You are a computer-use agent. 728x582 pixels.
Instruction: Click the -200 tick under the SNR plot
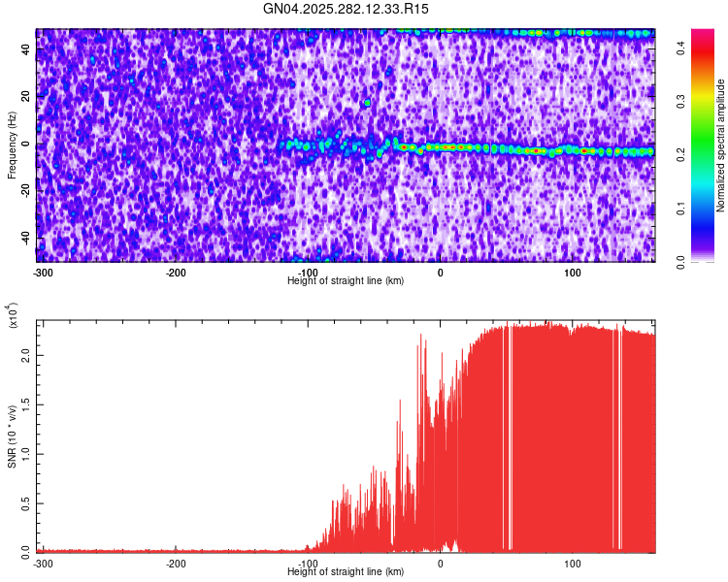[176, 564]
